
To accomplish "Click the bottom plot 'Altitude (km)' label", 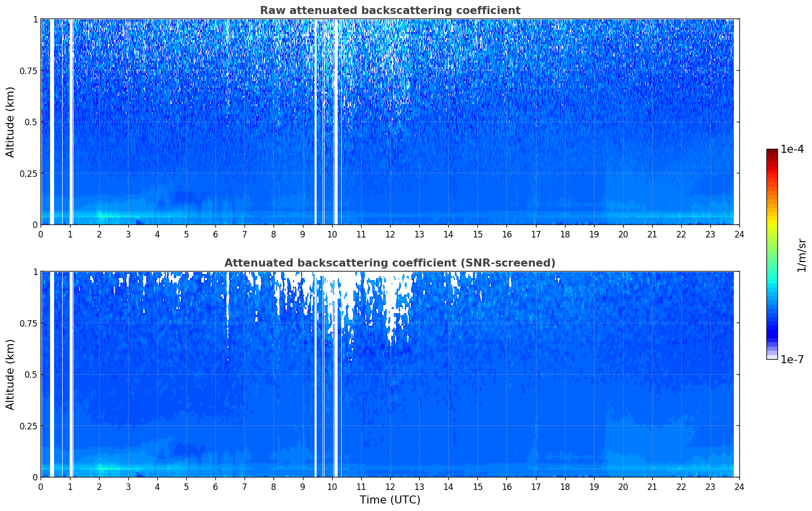I will tap(11, 374).
